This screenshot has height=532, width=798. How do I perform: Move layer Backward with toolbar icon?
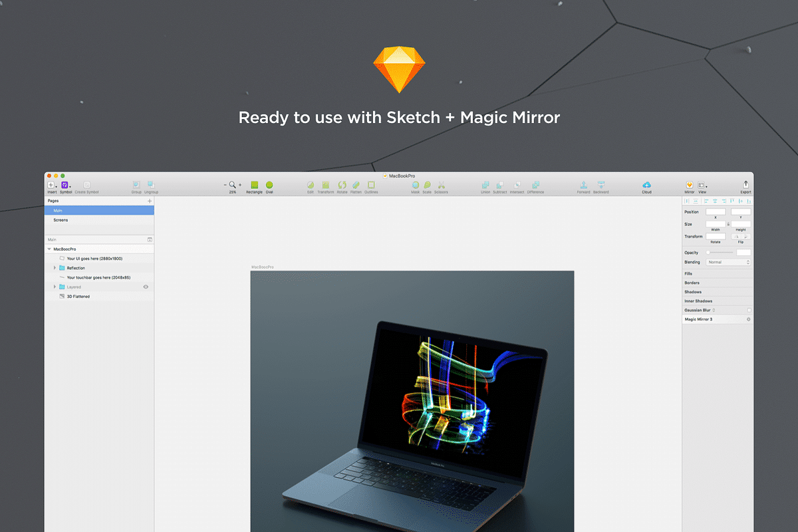coord(600,185)
